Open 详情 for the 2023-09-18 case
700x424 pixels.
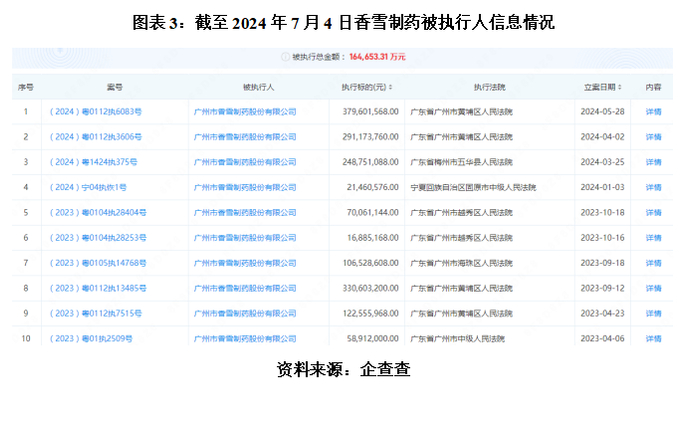pyautogui.click(x=653, y=263)
